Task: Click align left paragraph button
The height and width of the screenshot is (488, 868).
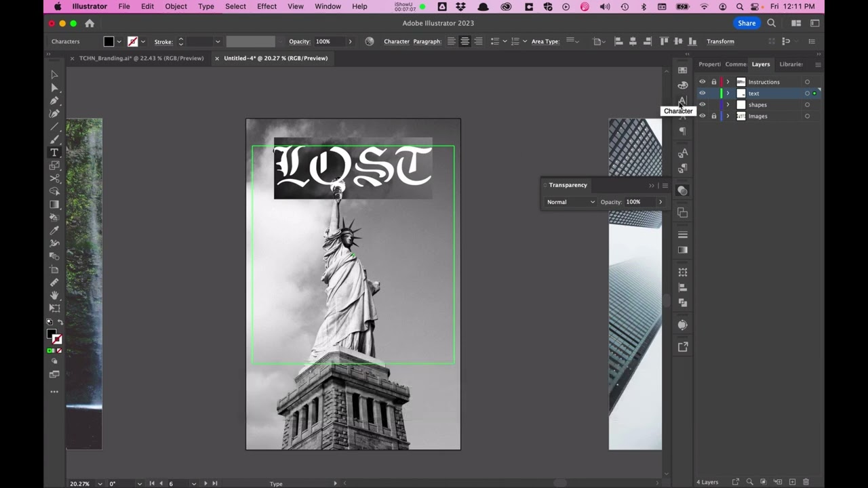Action: 451,41
